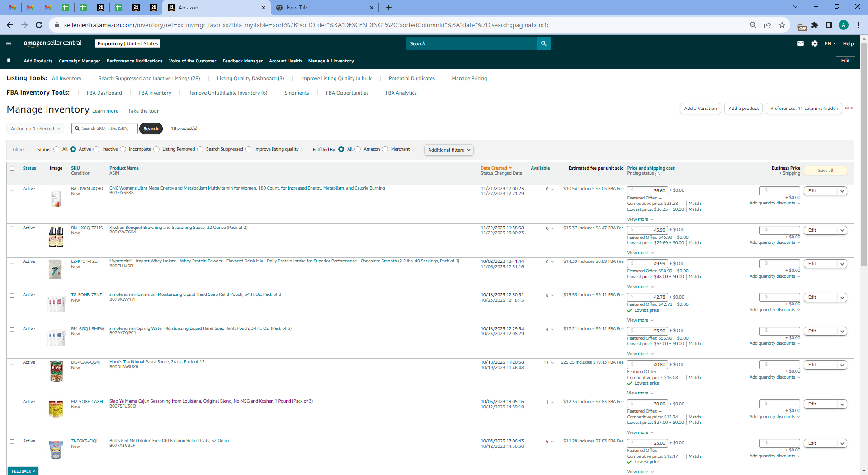Image resolution: width=868 pixels, height=475 pixels.
Task: Open Performance Notifications menu item
Action: point(135,61)
